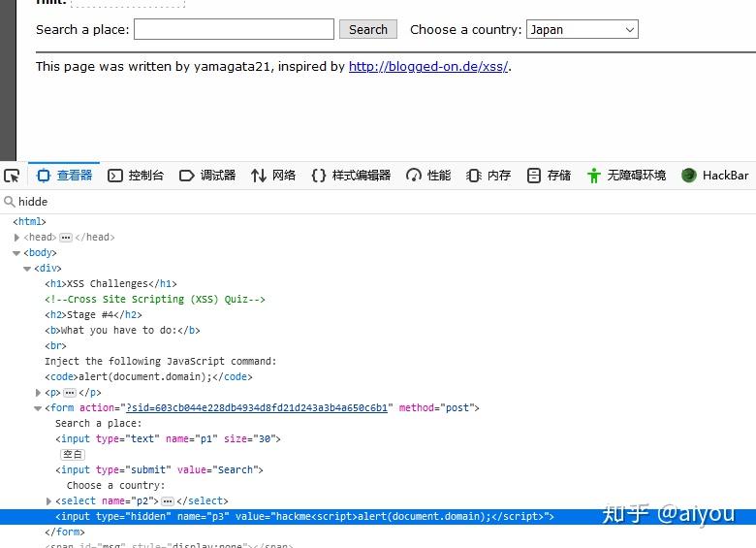Select the html tag row
Image resolution: width=756 pixels, height=548 pixels.
click(x=29, y=221)
